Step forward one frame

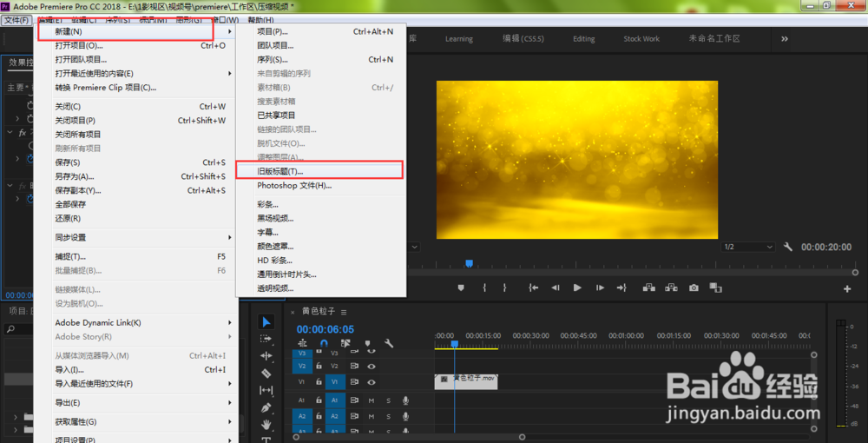600,288
